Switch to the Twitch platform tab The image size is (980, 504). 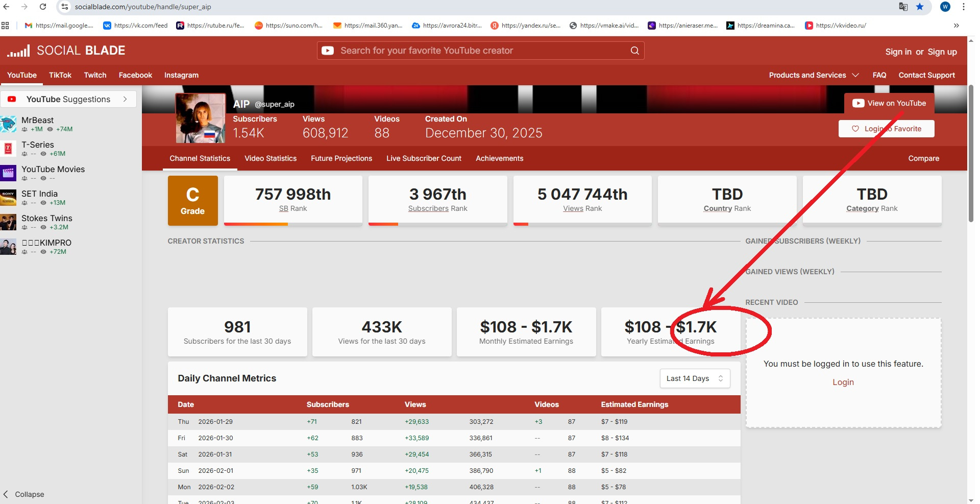point(95,75)
